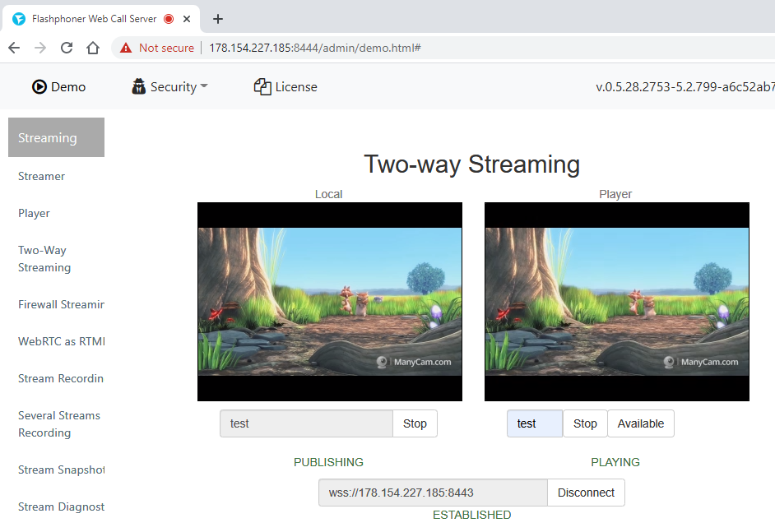Viewport: 775px width, 532px height.
Task: Open the Player sidebar item
Action: (34, 213)
